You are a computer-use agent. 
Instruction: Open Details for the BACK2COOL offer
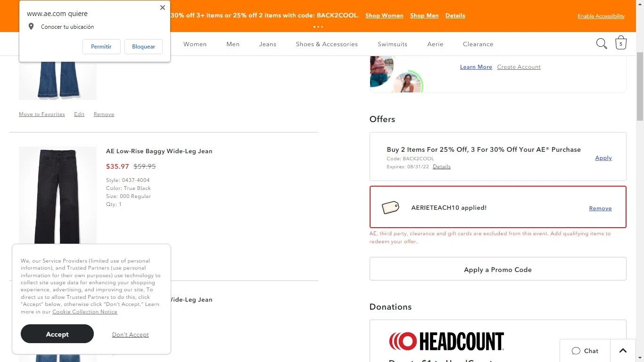[442, 166]
